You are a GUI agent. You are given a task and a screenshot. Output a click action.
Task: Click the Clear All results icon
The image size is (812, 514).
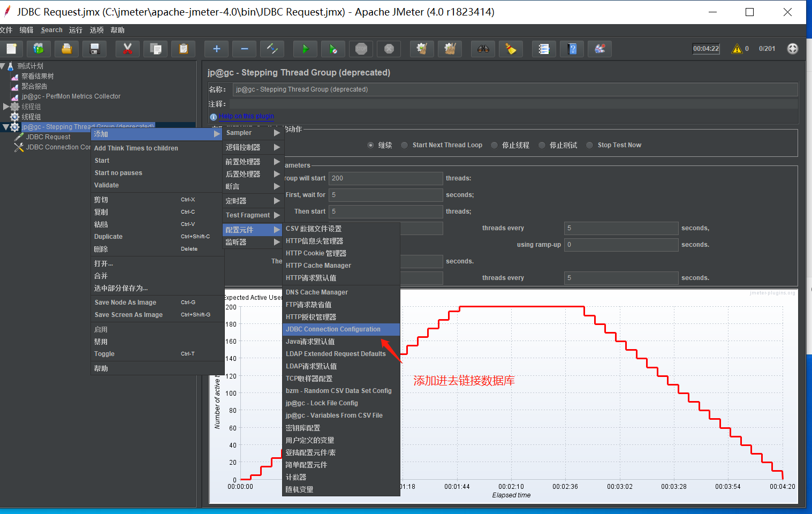pos(450,49)
